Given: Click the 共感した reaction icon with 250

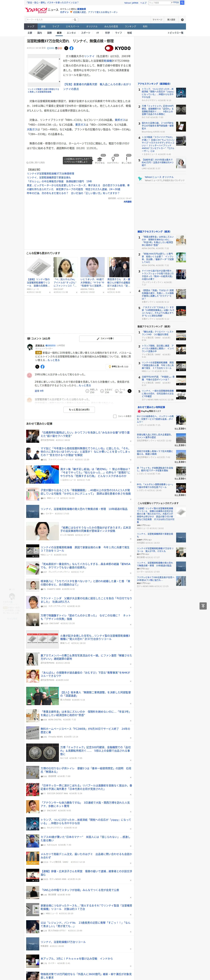Looking at the screenshot, I should [x=87, y=391].
